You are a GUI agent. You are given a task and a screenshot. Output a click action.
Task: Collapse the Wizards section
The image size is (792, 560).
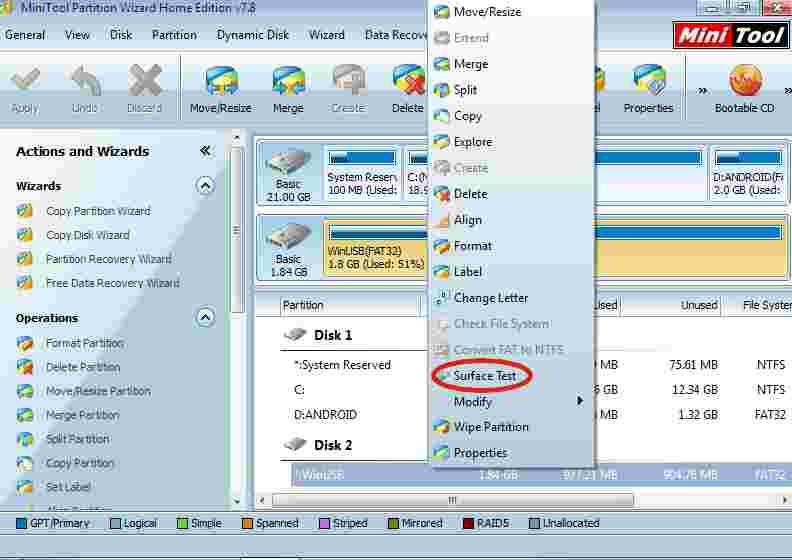(x=205, y=186)
